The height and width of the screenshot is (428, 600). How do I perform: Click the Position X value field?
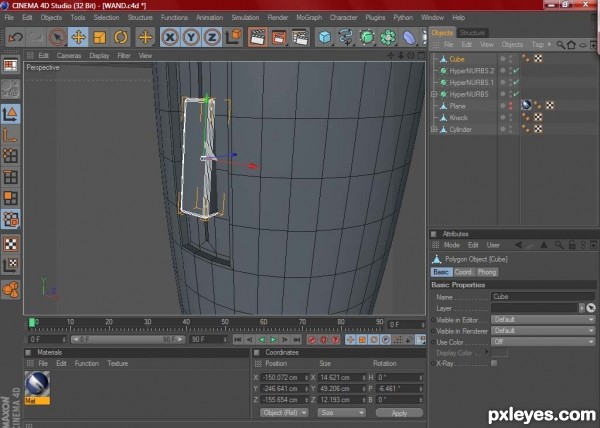[284, 378]
